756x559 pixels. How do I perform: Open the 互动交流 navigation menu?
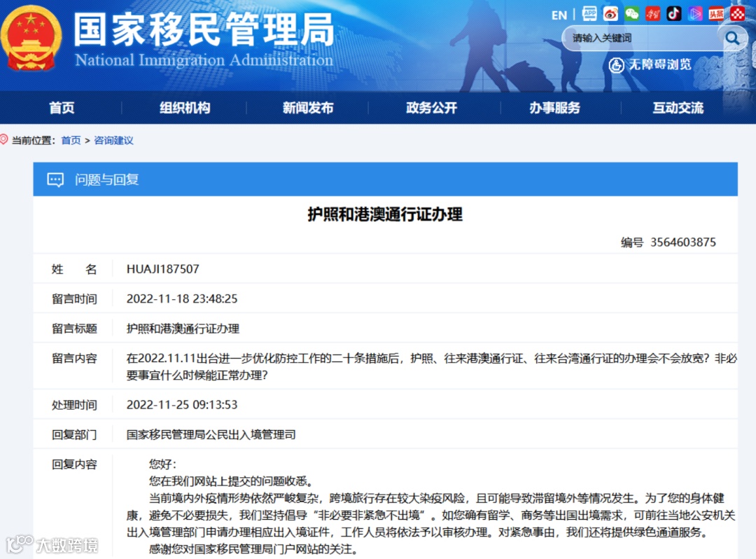click(678, 108)
